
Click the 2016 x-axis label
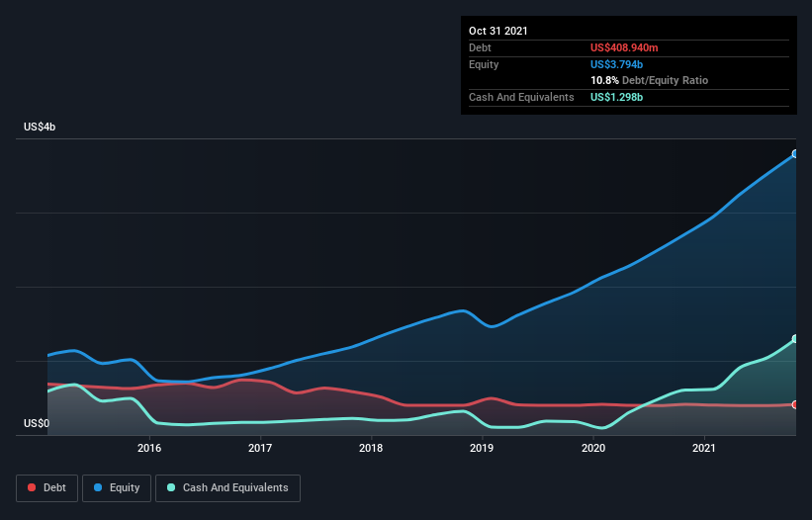click(149, 448)
